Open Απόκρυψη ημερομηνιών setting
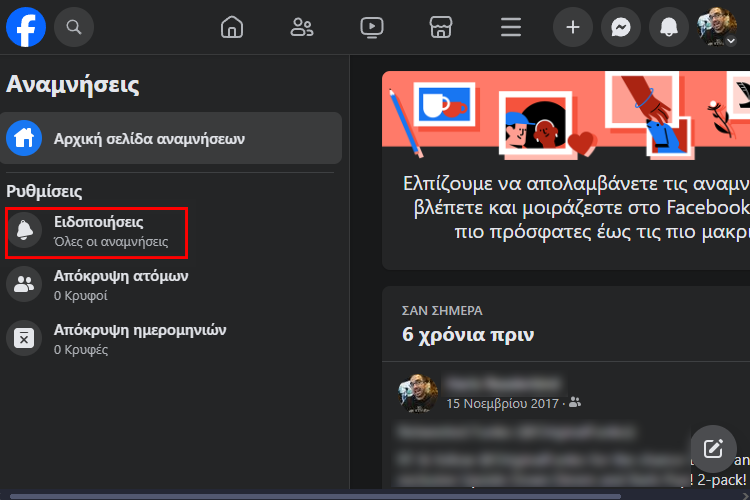The image size is (750, 500). (140, 339)
